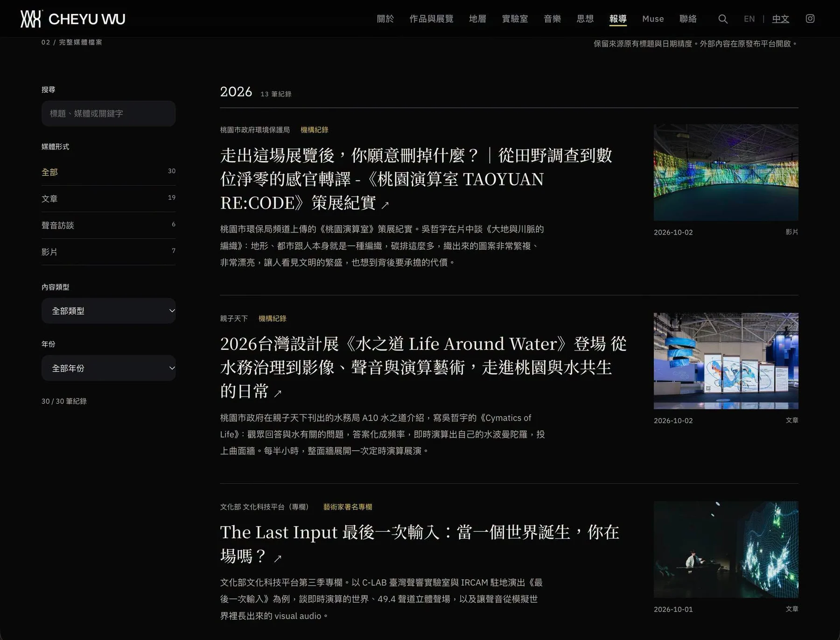Click the CHEYU WU logo
This screenshot has height=640, width=840.
[73, 19]
